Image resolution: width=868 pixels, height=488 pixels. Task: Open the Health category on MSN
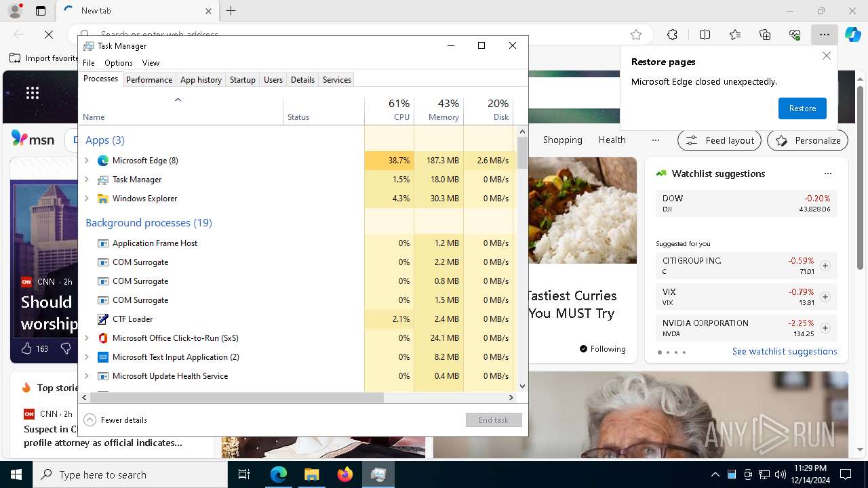[x=612, y=140]
